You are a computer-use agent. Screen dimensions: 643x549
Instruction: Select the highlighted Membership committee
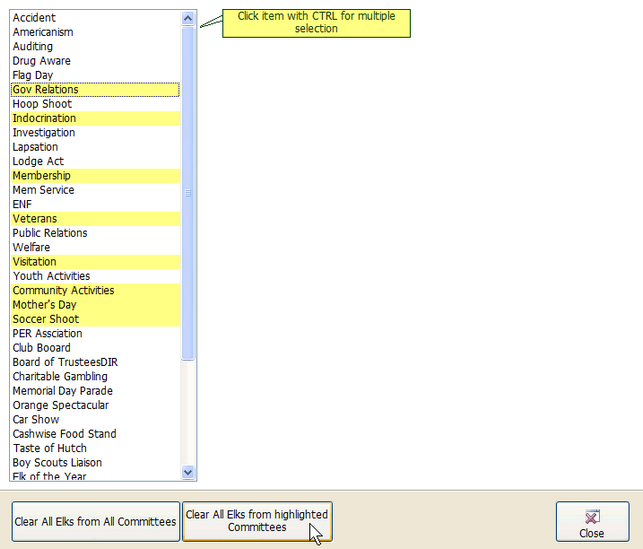[42, 176]
